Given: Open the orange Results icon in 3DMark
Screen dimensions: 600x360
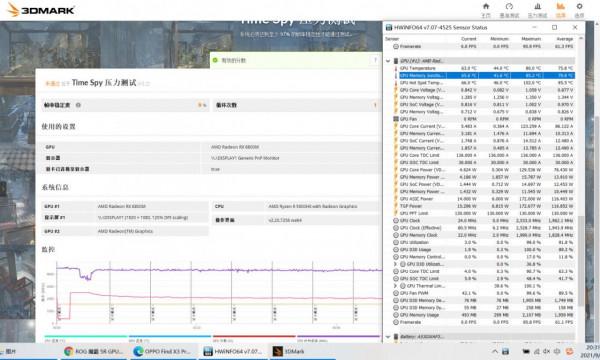Looking at the screenshot, I should click(560, 7).
